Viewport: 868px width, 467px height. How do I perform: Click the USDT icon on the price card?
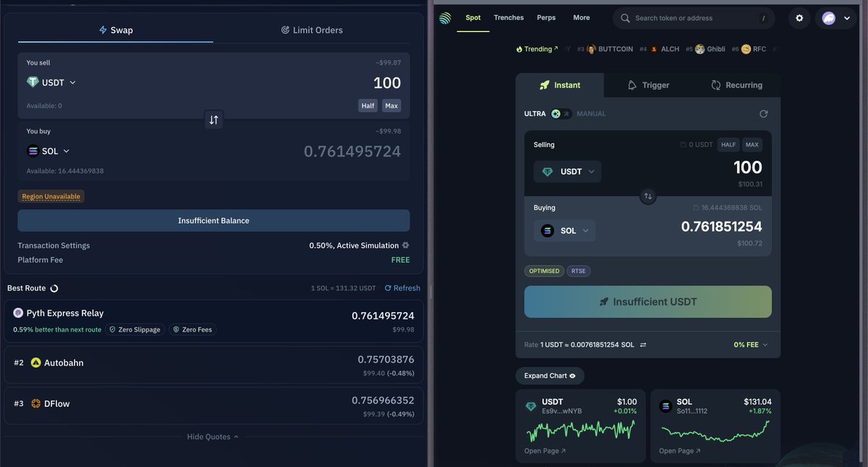tap(532, 406)
